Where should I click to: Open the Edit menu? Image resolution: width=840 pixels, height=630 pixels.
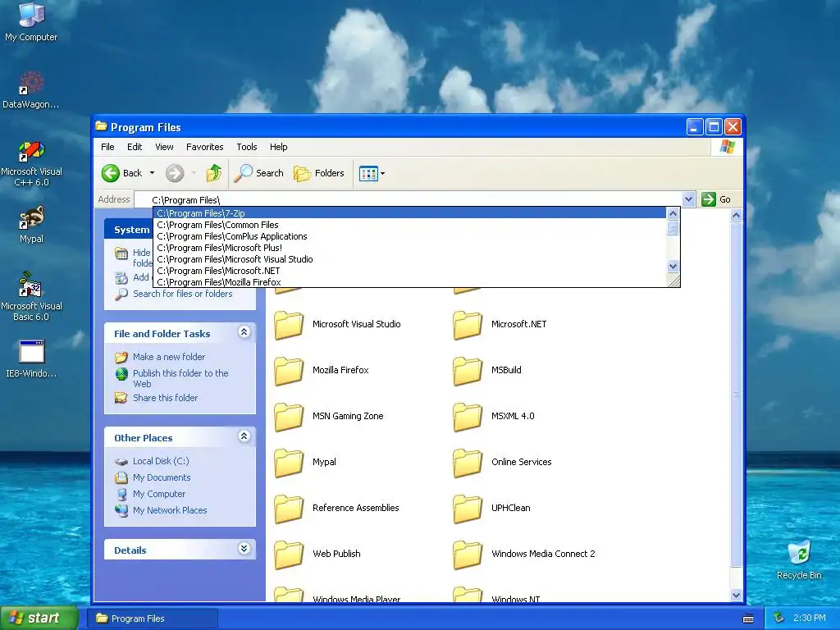[x=135, y=147]
